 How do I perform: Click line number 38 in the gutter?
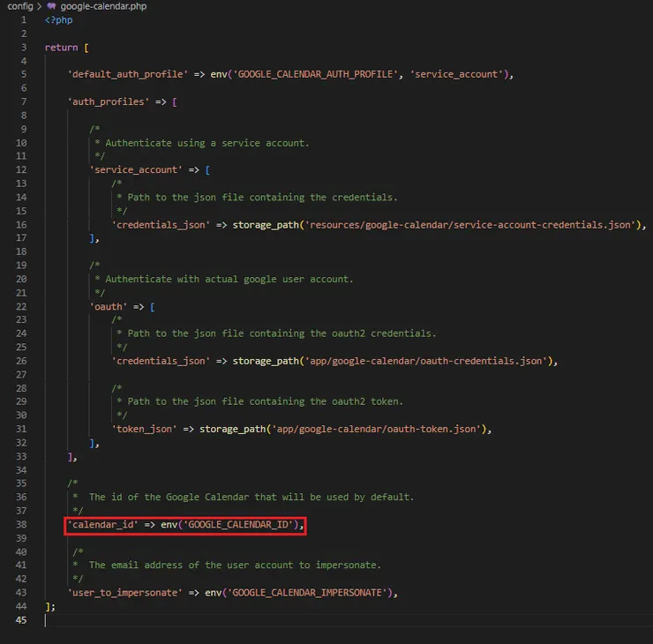[21, 525]
